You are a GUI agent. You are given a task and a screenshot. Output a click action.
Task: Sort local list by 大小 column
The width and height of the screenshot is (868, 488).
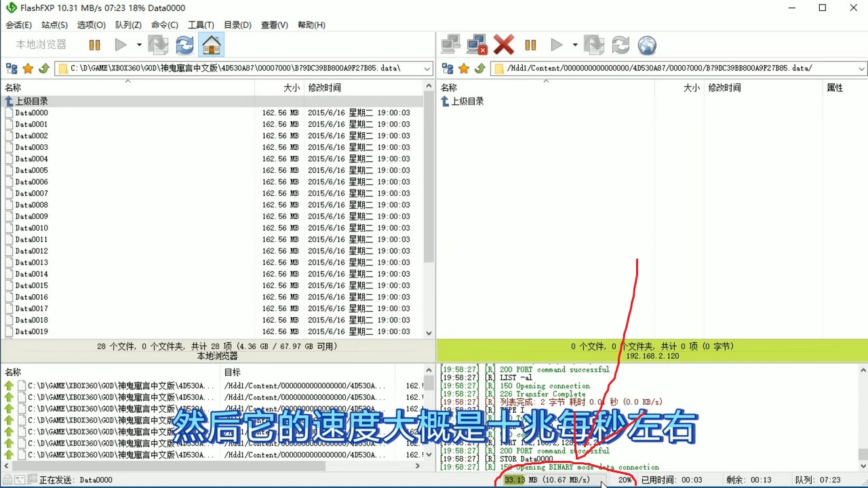point(279,87)
